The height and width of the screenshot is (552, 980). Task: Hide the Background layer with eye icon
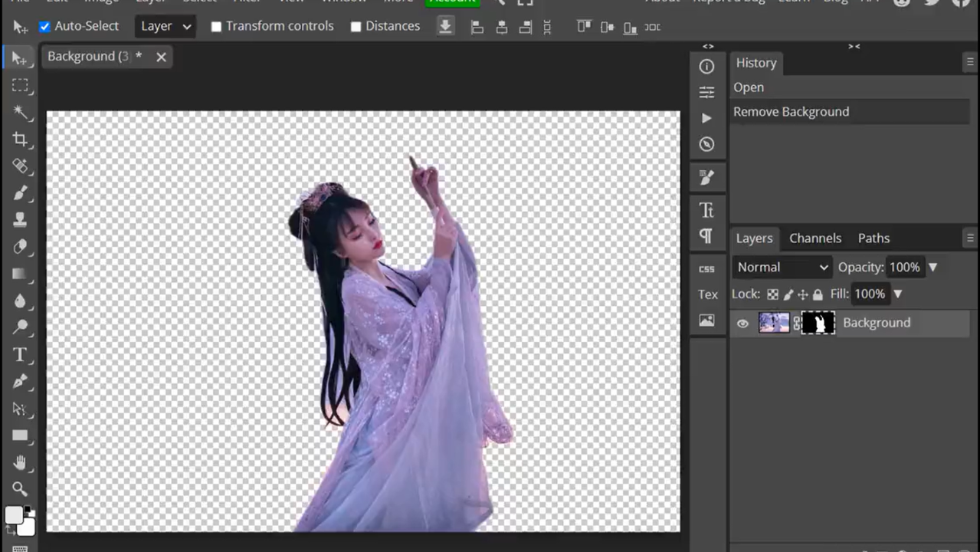pyautogui.click(x=742, y=324)
